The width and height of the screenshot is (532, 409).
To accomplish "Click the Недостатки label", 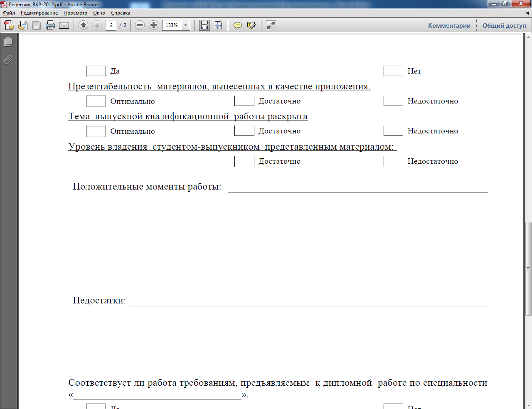I will pos(99,300).
